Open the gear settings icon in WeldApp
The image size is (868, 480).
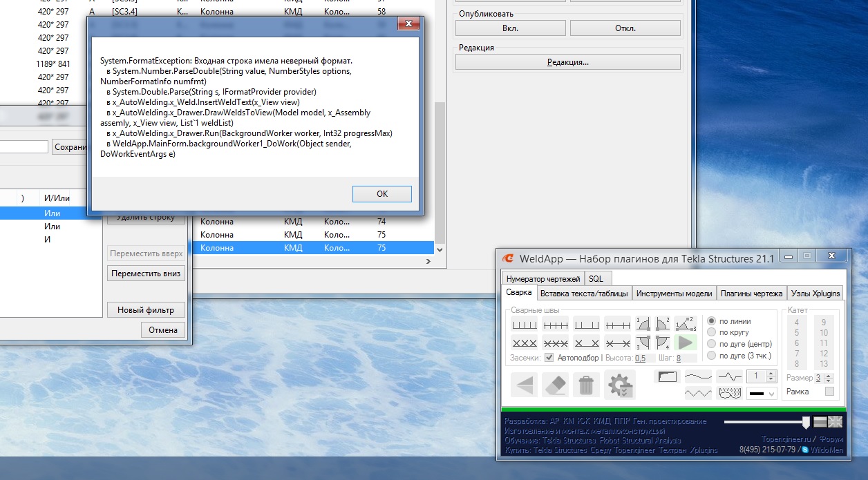[x=619, y=385]
